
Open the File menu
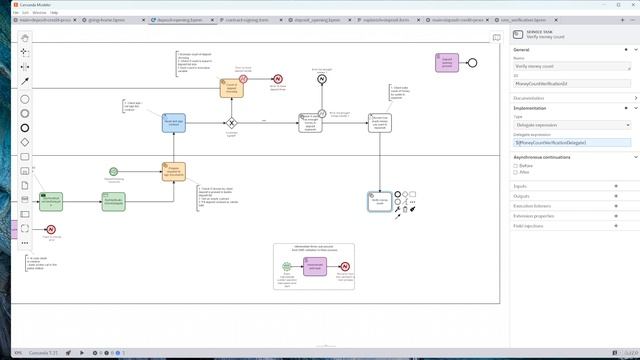(x=16, y=13)
